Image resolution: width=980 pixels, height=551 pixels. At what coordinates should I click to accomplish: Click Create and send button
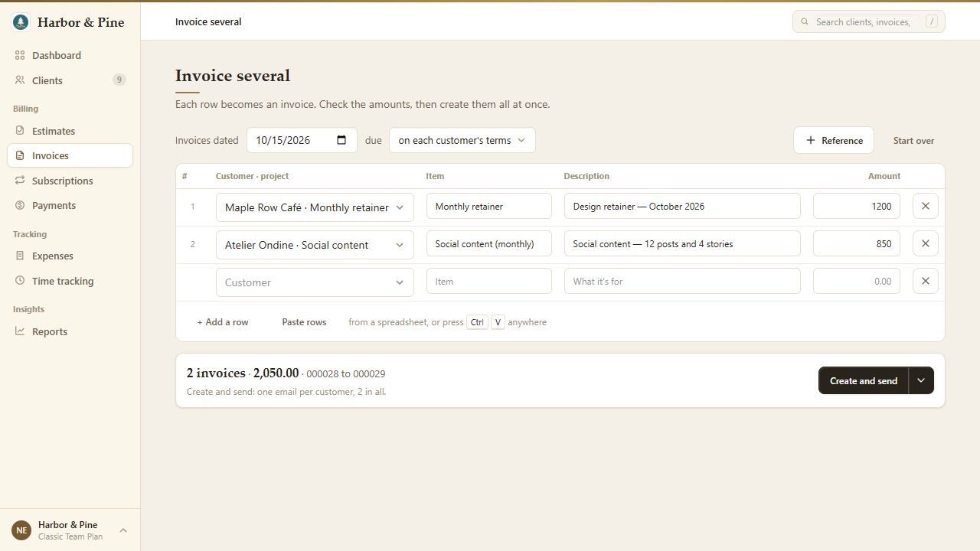863,380
